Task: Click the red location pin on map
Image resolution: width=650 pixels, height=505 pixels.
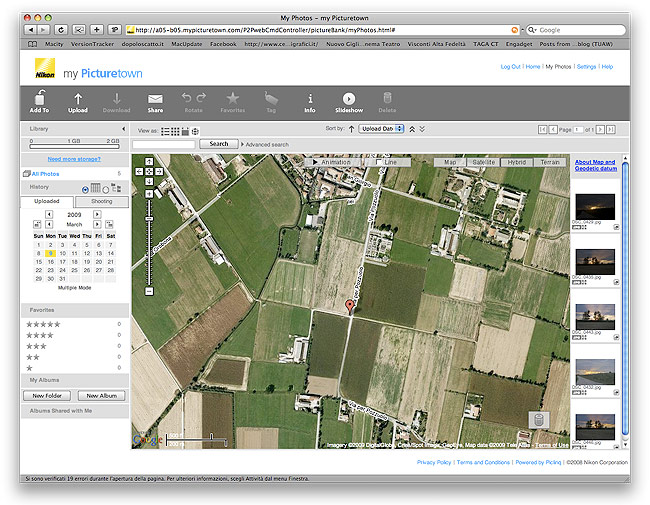Action: [350, 306]
